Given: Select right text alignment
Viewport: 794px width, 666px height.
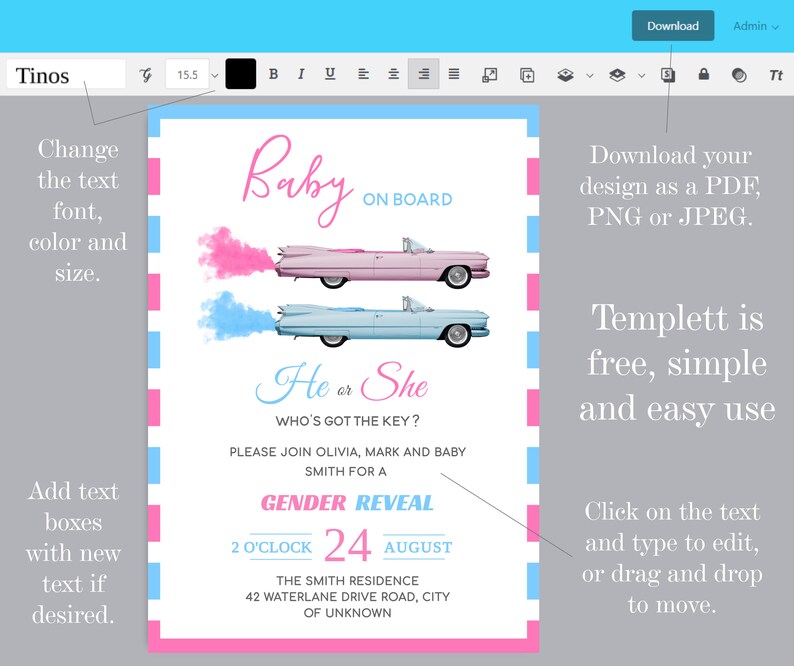Looking at the screenshot, I should (x=423, y=74).
